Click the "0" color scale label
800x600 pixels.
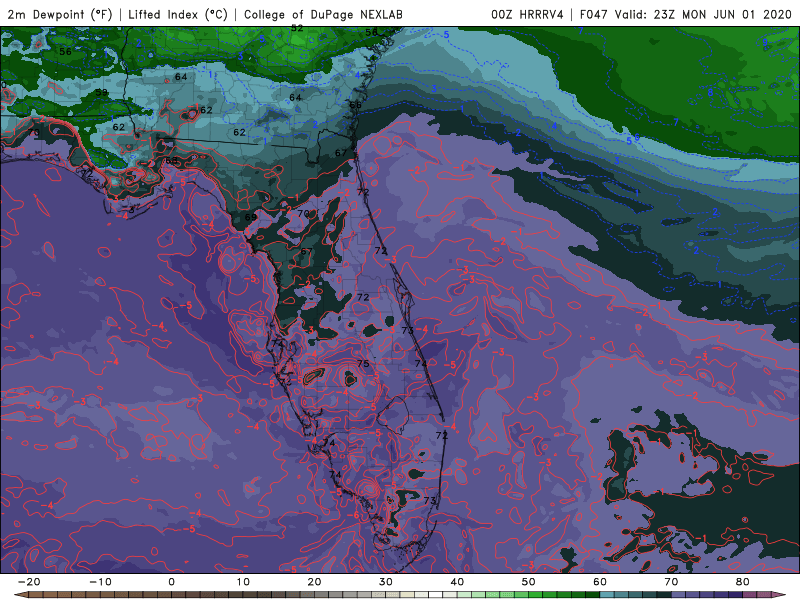171,582
